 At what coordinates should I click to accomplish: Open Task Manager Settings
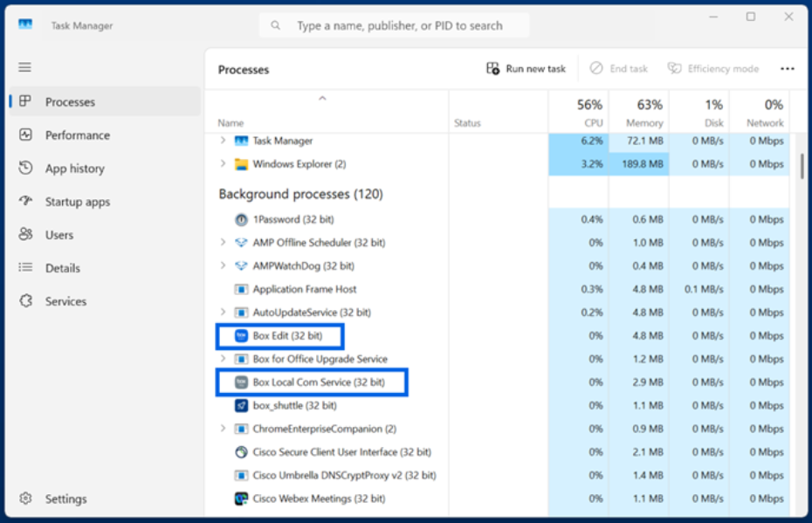(105, 499)
